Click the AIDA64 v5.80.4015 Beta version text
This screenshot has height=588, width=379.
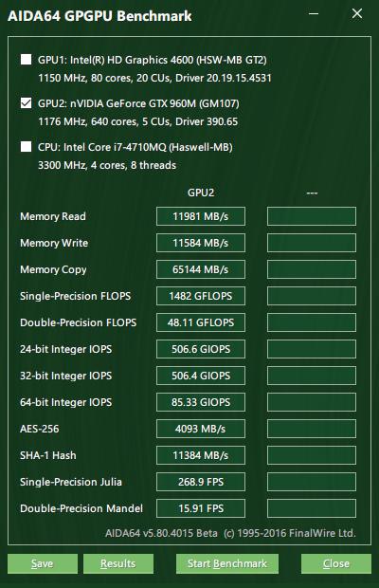pyautogui.click(x=161, y=533)
